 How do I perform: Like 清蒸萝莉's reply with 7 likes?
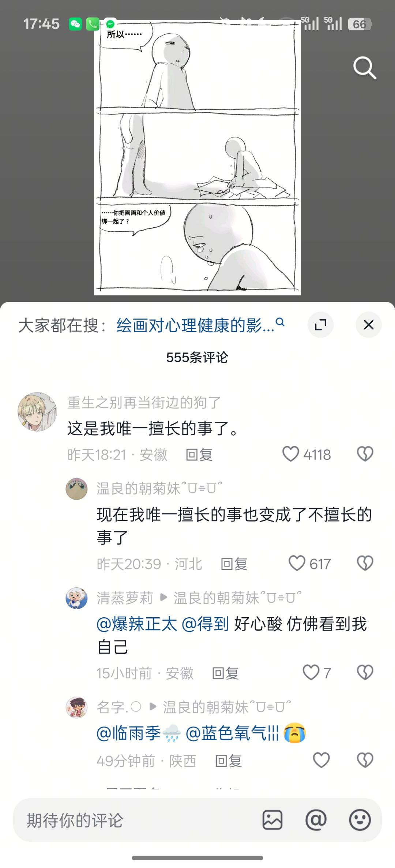tap(311, 672)
